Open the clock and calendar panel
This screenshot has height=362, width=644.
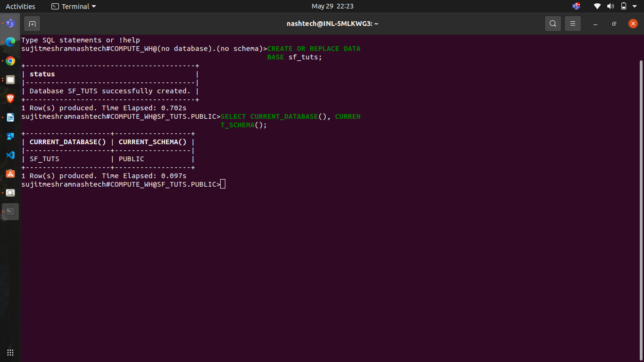(332, 6)
